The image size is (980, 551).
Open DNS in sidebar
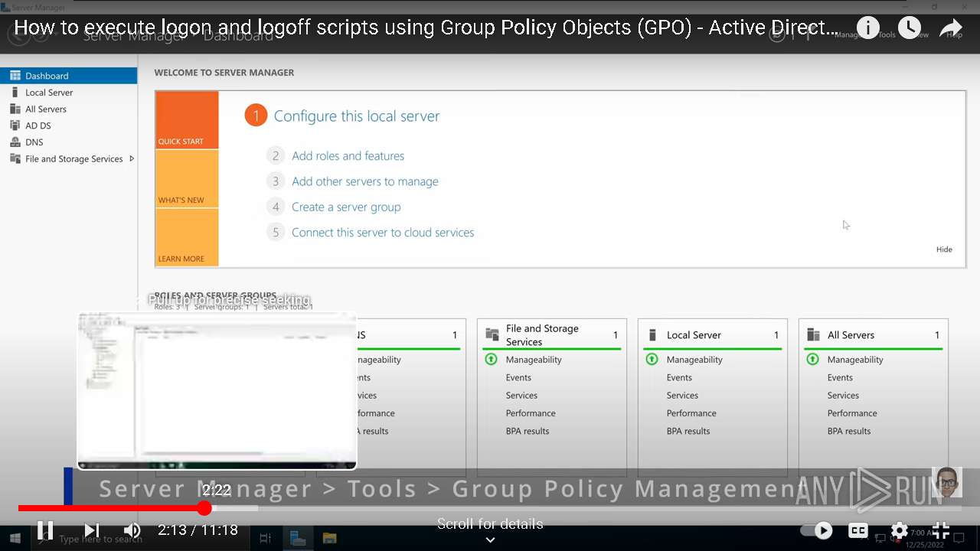[34, 142]
